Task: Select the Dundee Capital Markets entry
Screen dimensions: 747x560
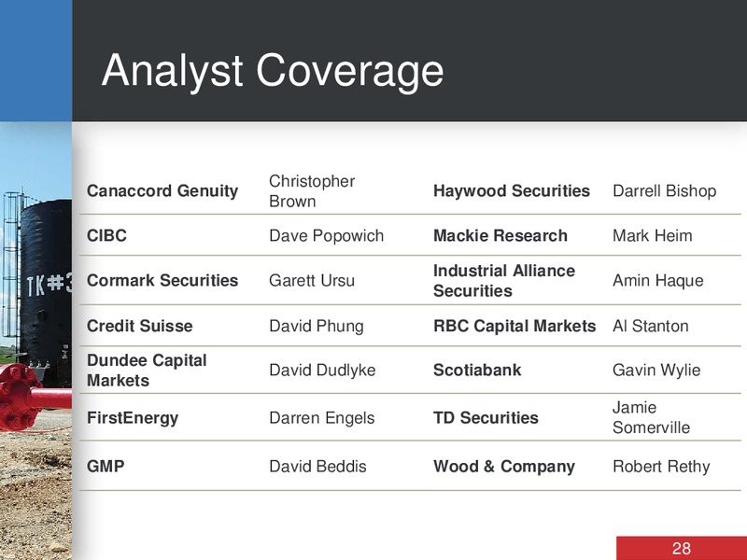Action: [147, 370]
